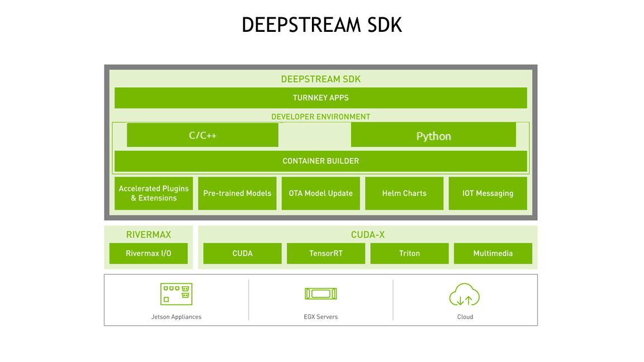Select the CUDA block
Screen dimensions: 644x362
(242, 253)
